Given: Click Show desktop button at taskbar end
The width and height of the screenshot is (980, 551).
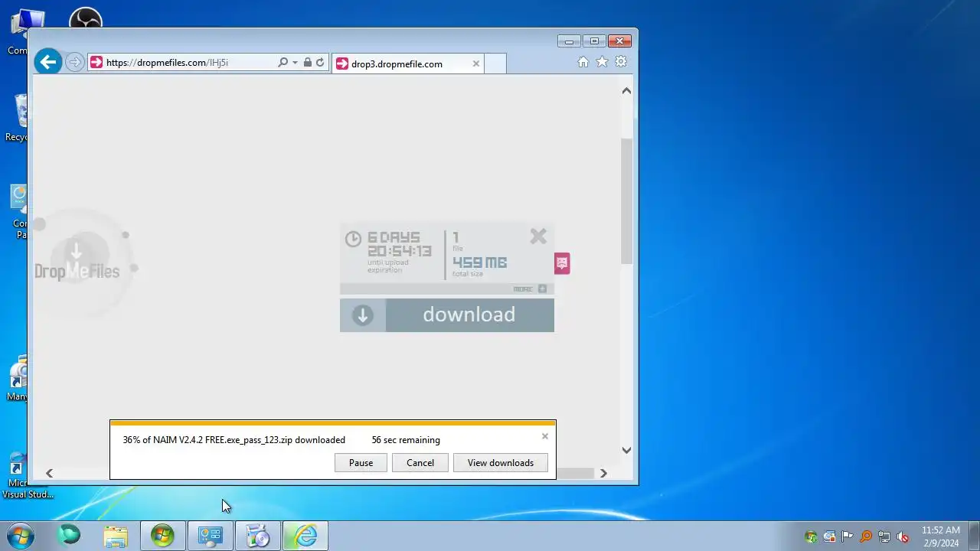Looking at the screenshot, I should coord(974,536).
